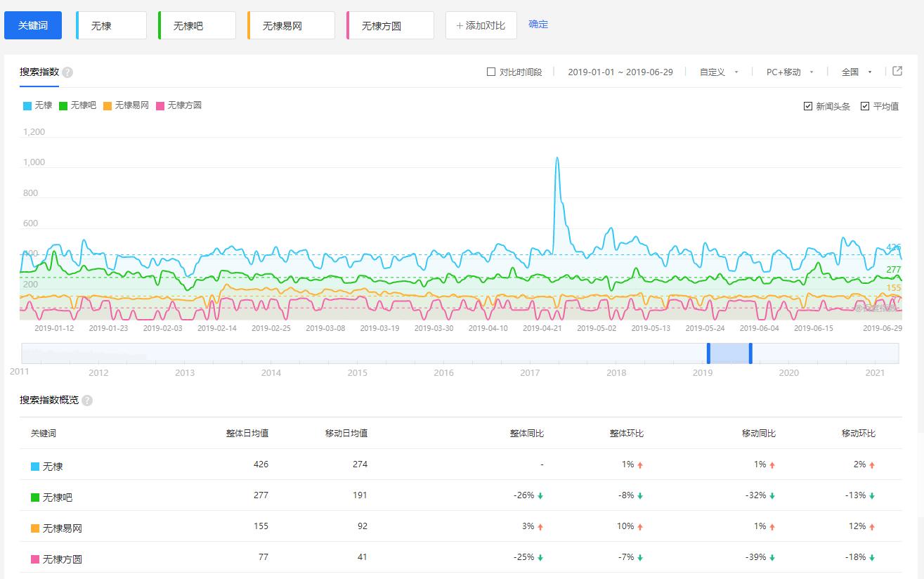This screenshot has width=924, height=579.
Task: Toggle the green 无棣吧 legend marker
Action: click(x=63, y=105)
